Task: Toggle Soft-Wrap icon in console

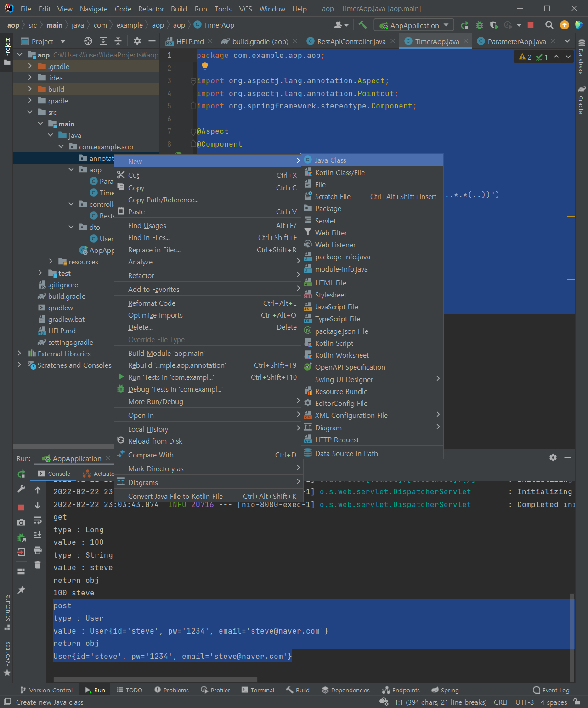Action: click(x=38, y=520)
